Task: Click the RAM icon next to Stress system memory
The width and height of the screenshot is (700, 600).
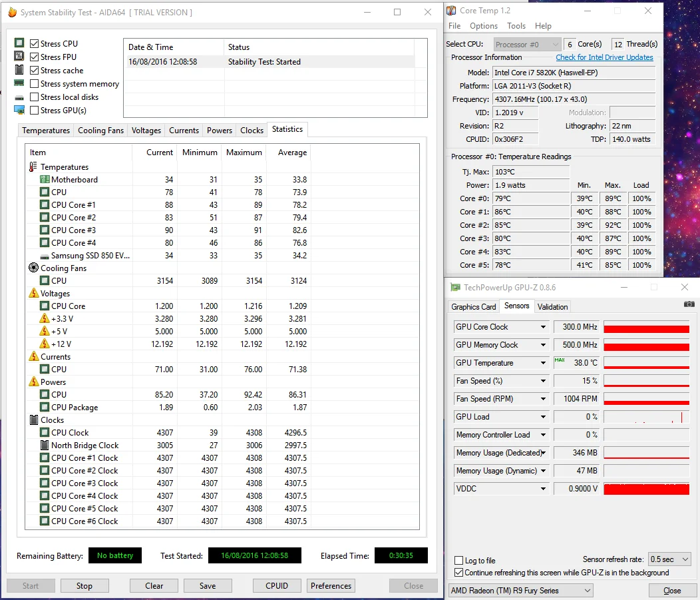Action: 19,83
